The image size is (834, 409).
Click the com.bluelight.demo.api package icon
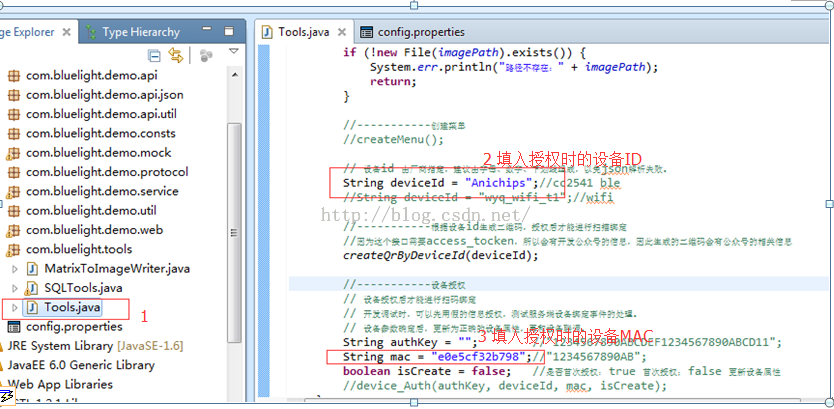14,76
